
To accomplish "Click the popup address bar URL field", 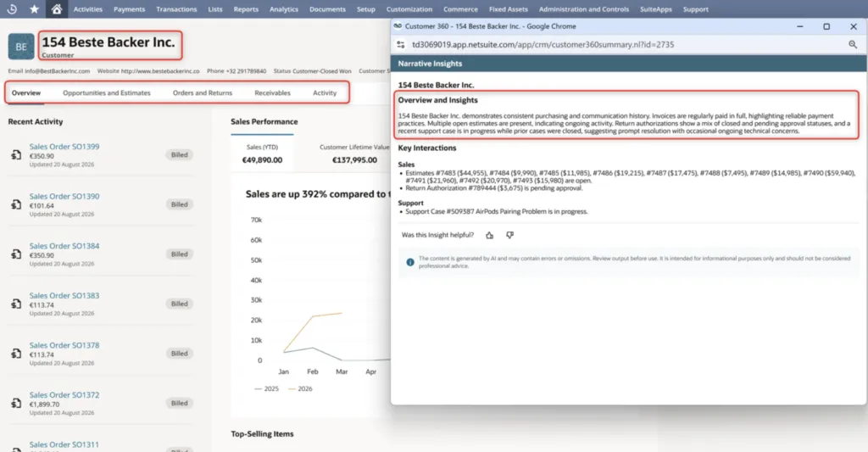I will point(542,44).
